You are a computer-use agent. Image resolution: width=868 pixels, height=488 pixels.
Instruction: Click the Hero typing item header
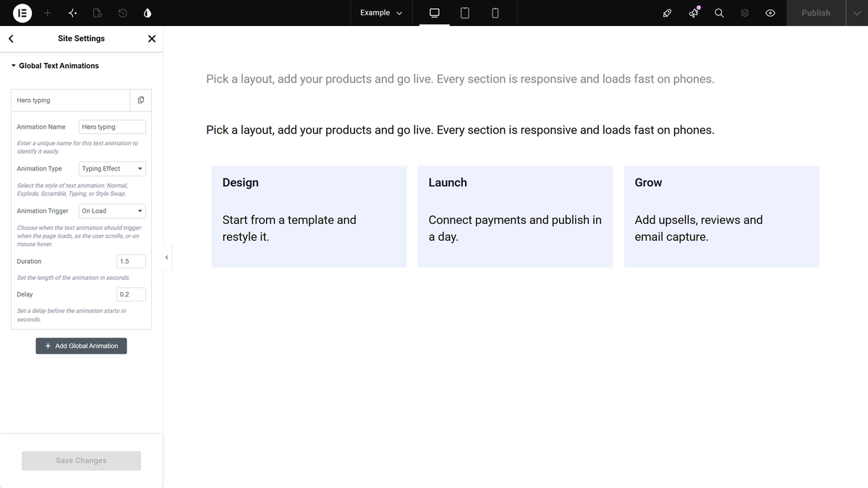point(71,100)
